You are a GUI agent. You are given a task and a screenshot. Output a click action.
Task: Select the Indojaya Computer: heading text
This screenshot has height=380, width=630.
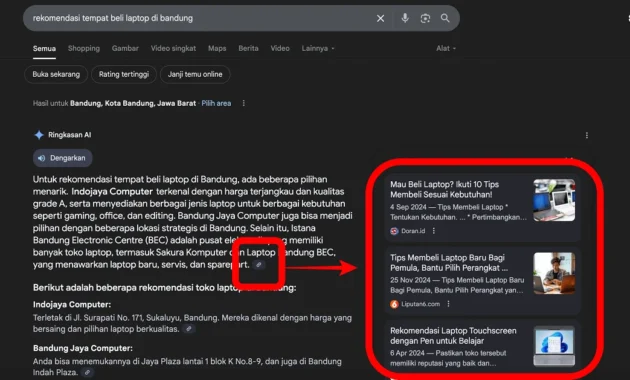point(72,304)
